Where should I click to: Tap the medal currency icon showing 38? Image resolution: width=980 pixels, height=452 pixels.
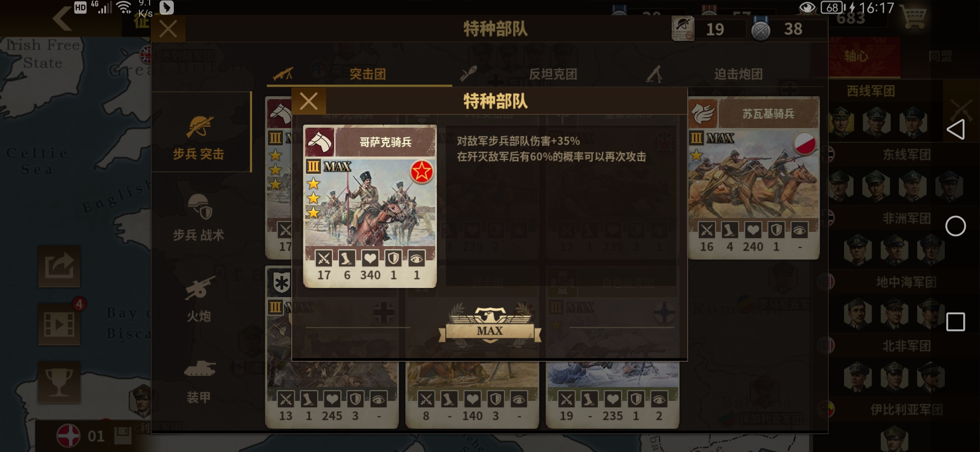761,29
